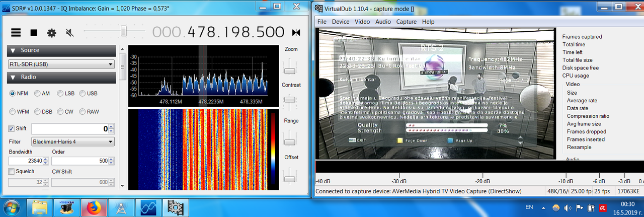Open VirtualDub Device menu
The image size is (644, 217).
[341, 22]
